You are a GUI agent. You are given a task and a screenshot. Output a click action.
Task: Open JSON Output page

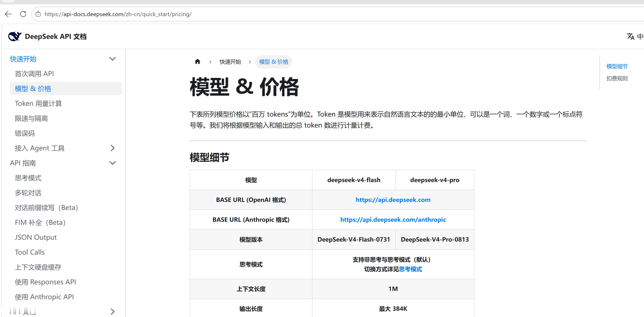click(x=36, y=237)
